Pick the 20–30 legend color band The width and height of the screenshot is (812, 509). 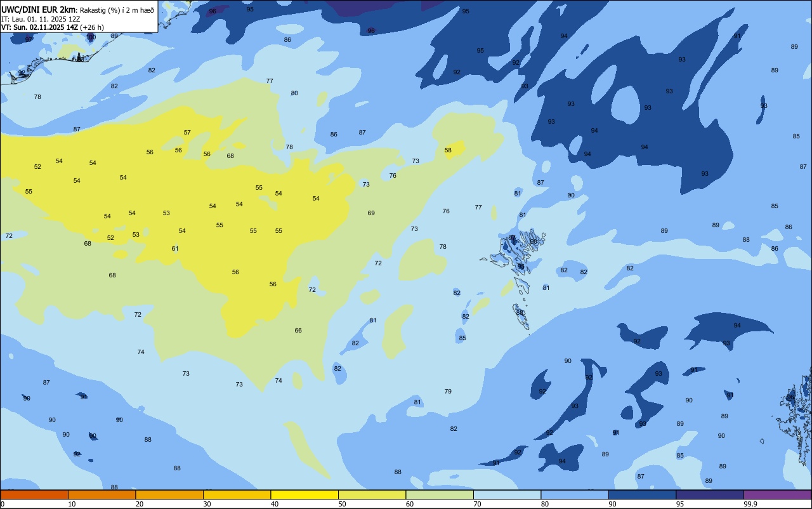coord(169,494)
